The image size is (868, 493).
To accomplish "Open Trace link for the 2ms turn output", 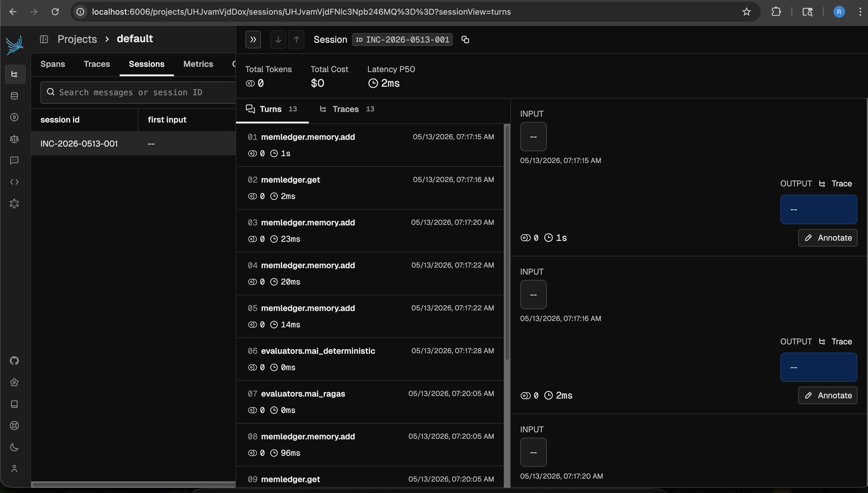I will 835,341.
